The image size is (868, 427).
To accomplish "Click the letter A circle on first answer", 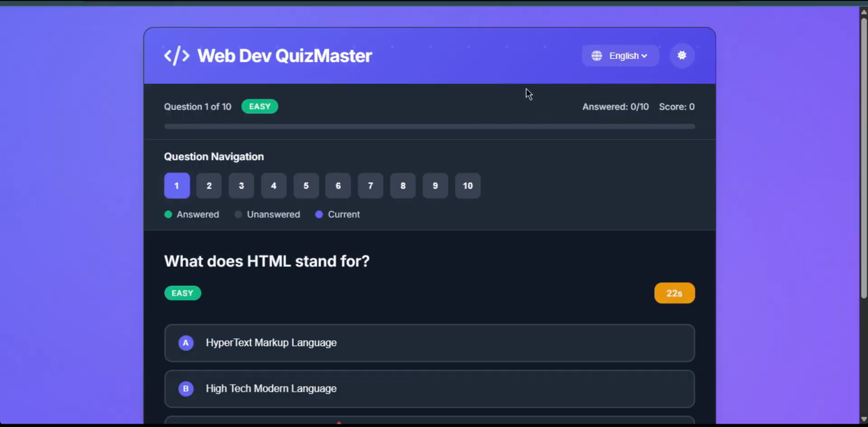I will pos(186,343).
